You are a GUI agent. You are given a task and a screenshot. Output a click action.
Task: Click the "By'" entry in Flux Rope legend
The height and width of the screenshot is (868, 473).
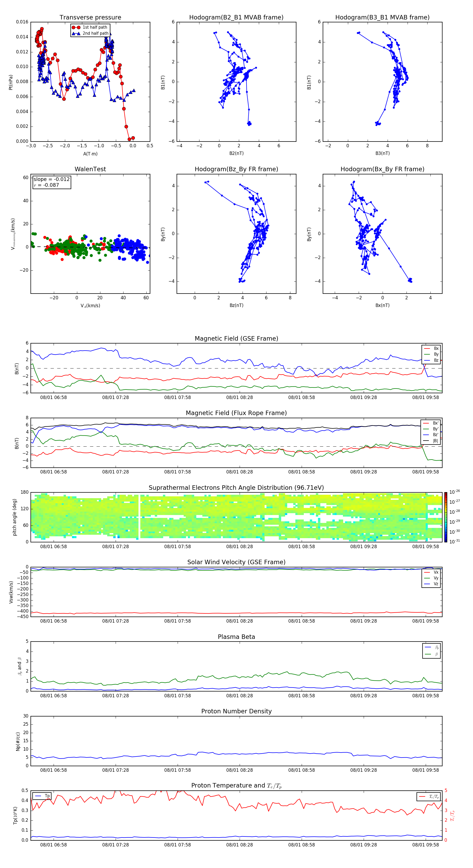click(x=431, y=429)
